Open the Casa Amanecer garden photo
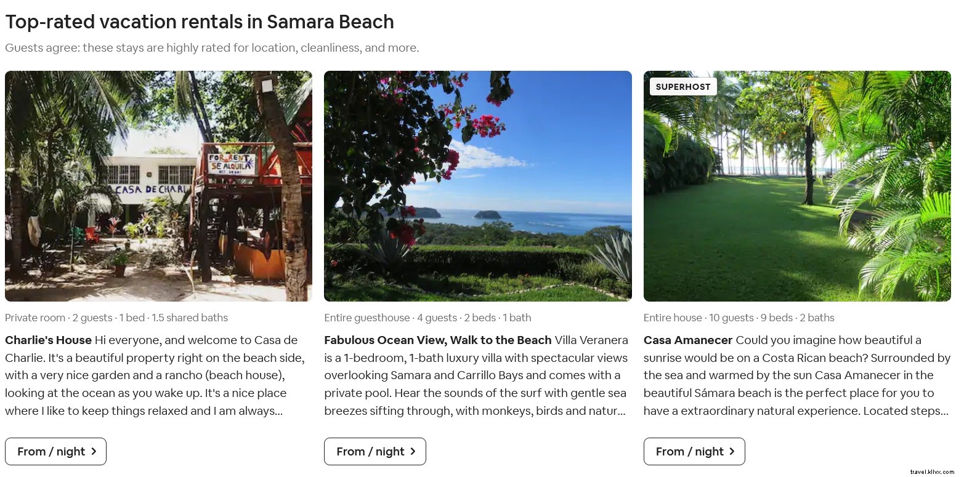Screen dimensions: 980x477 pyautogui.click(x=797, y=185)
